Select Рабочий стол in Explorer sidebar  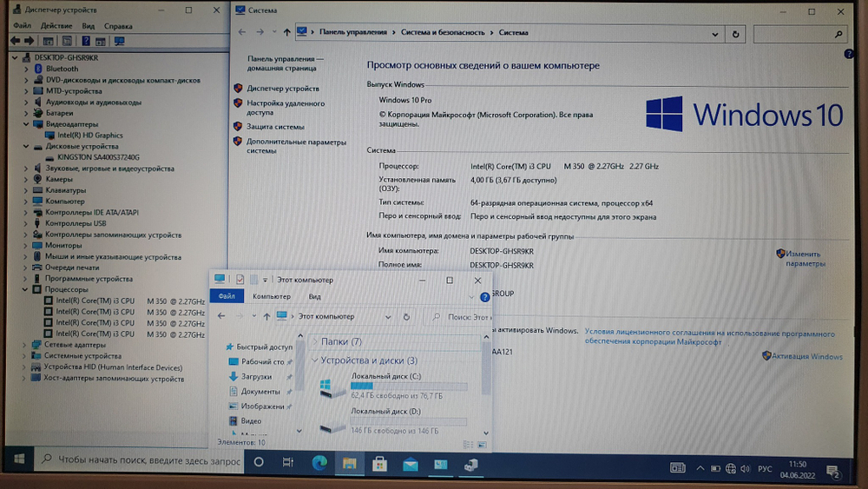[x=260, y=361]
